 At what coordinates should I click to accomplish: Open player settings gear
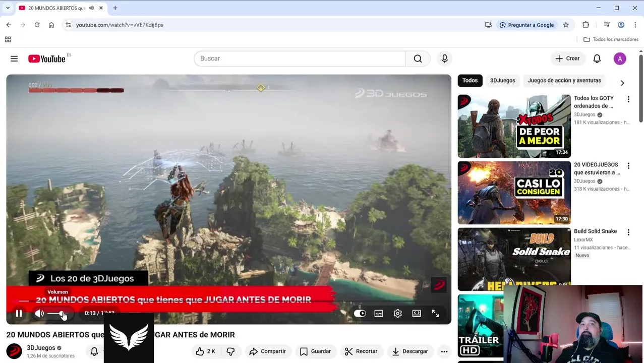click(x=397, y=314)
